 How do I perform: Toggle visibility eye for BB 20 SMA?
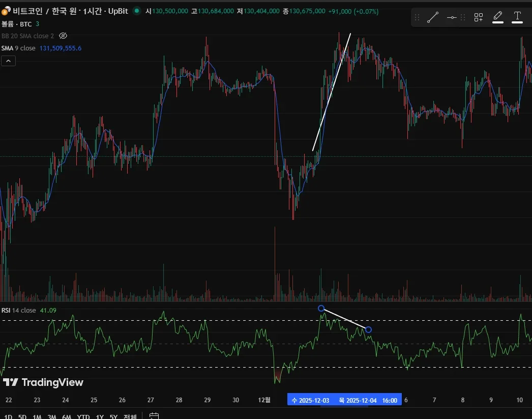click(x=63, y=36)
